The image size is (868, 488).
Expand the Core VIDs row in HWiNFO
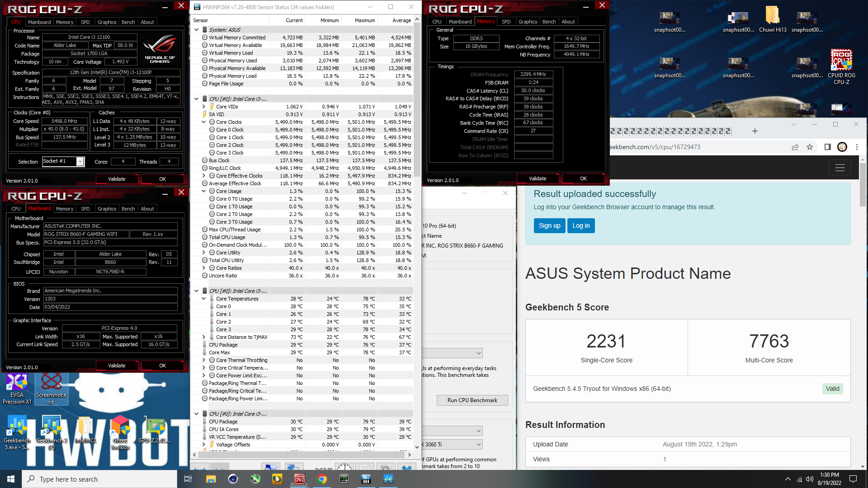(203, 107)
